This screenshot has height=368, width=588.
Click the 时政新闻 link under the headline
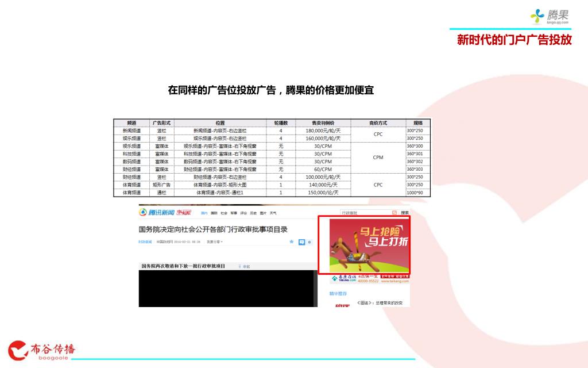(x=145, y=242)
